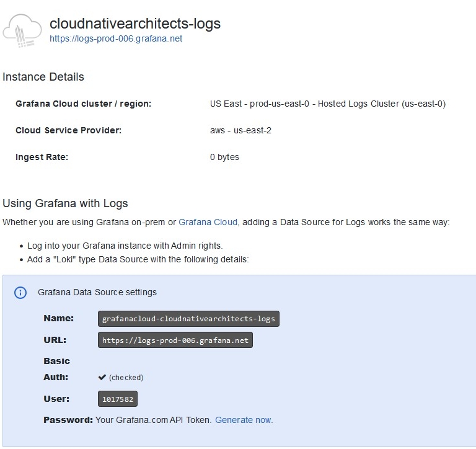Viewport: 476px width, 449px height.
Task: Select the URL code box value
Action: (x=175, y=340)
